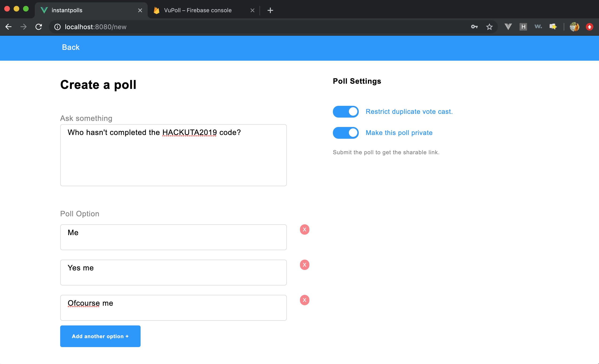Viewport: 599px width, 364px height.
Task: Open the H extension icon
Action: coord(523,27)
